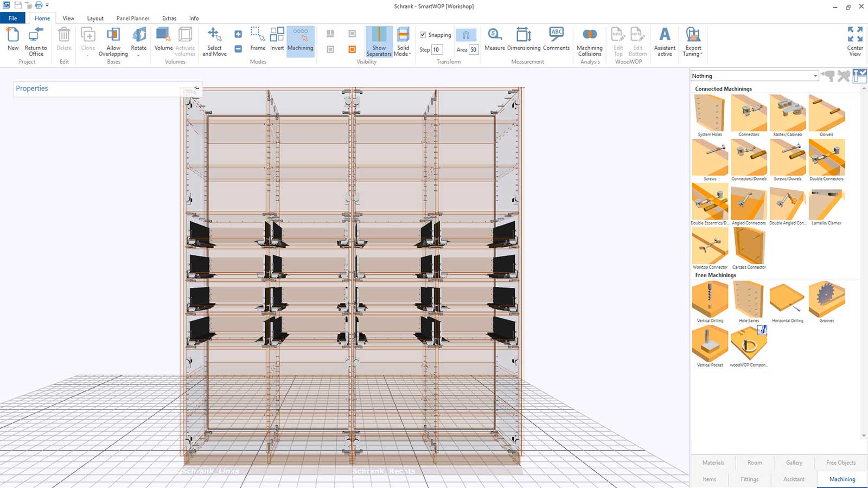Open the Machining Collisions analysis
Viewport: 868px width, 488px height.
pos(590,41)
